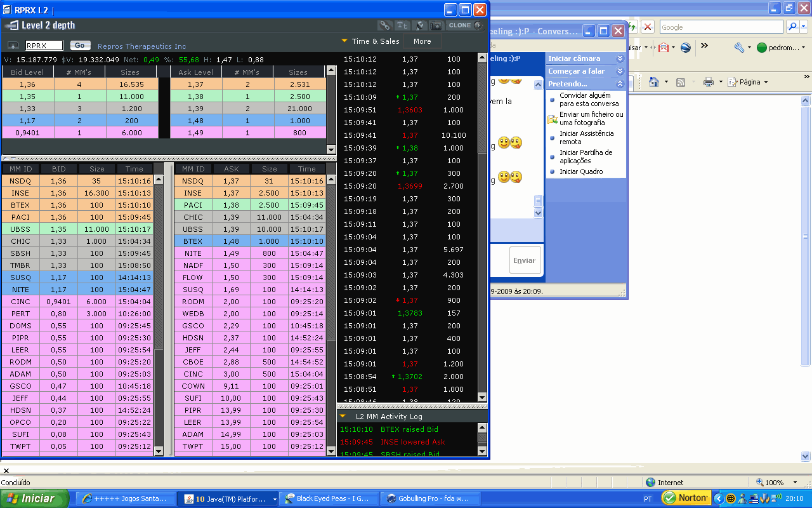This screenshot has width=812, height=508.
Task: Click the Print icon in browser command bar
Action: pos(709,82)
